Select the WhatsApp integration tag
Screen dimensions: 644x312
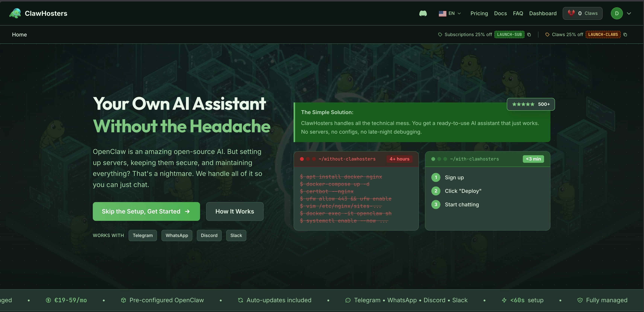177,235
